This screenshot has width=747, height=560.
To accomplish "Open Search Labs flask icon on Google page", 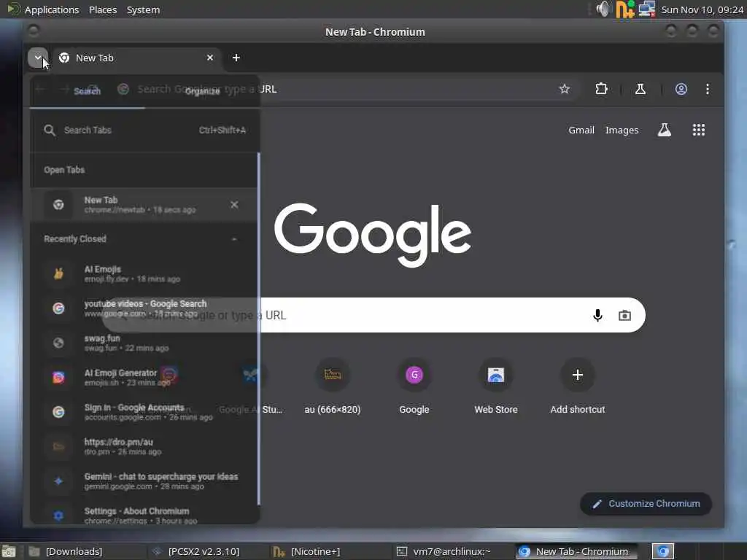I will (665, 130).
